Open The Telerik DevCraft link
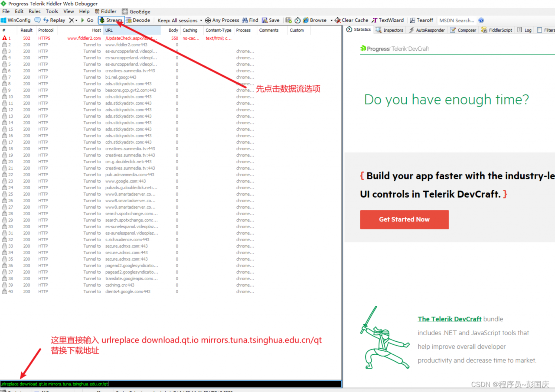The width and height of the screenshot is (555, 392). pyautogui.click(x=450, y=319)
